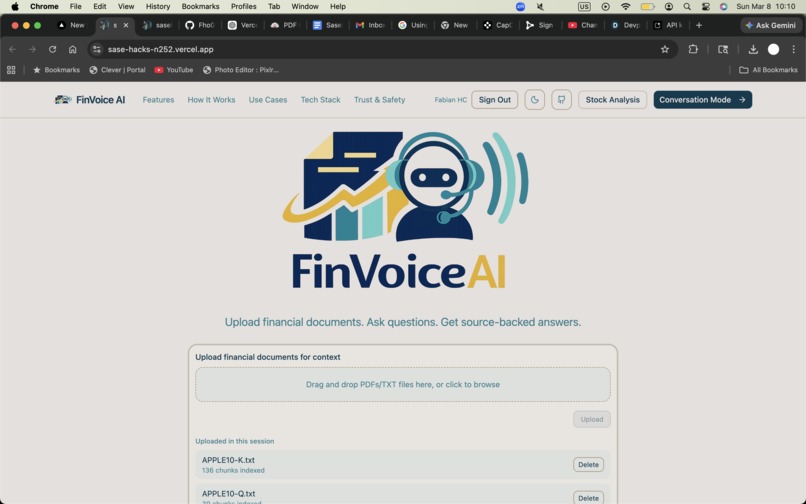Delete the APPLE10-Q.txt document
This screenshot has height=504, width=806.
click(588, 498)
